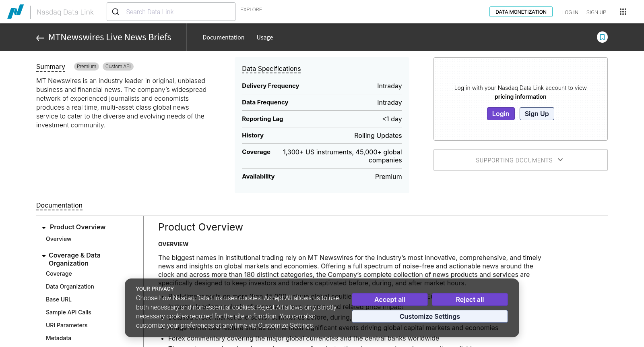The width and height of the screenshot is (644, 347).
Task: Click the Documentation section heading
Action: click(x=59, y=206)
